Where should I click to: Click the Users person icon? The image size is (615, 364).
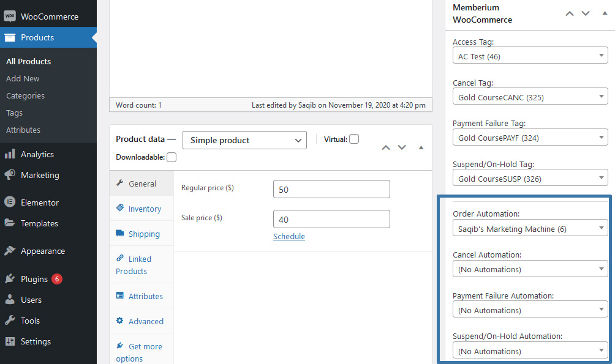click(x=10, y=299)
